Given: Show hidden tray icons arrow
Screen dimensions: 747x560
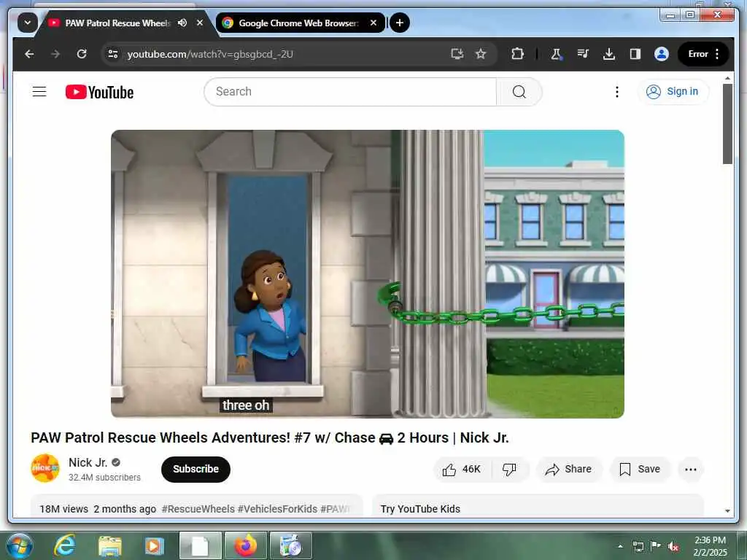Looking at the screenshot, I should point(620,546).
